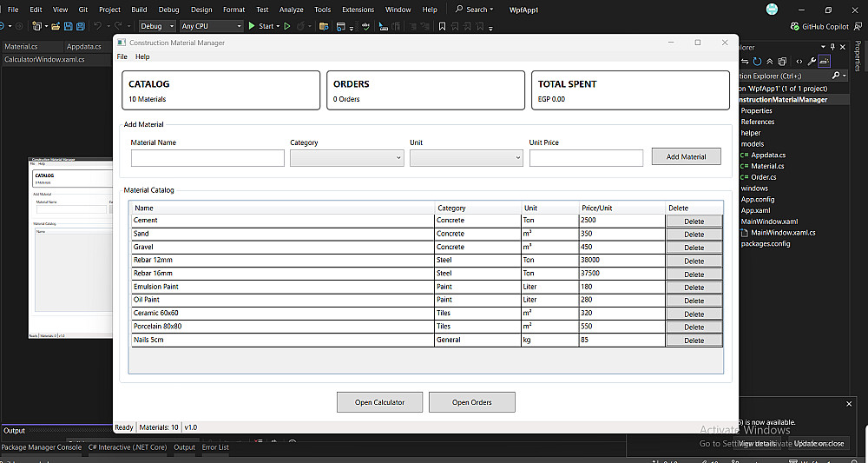
Task: Click the bookmark icon in toolbar
Action: [x=442, y=26]
